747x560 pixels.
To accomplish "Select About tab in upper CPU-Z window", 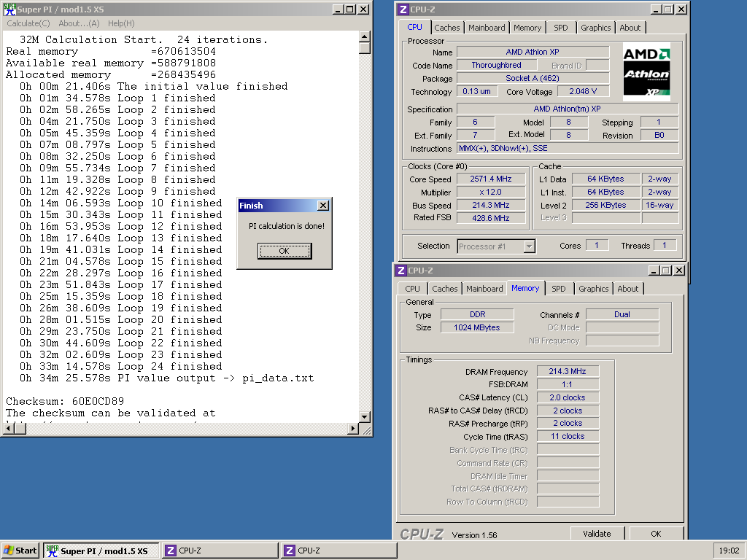I will click(630, 28).
